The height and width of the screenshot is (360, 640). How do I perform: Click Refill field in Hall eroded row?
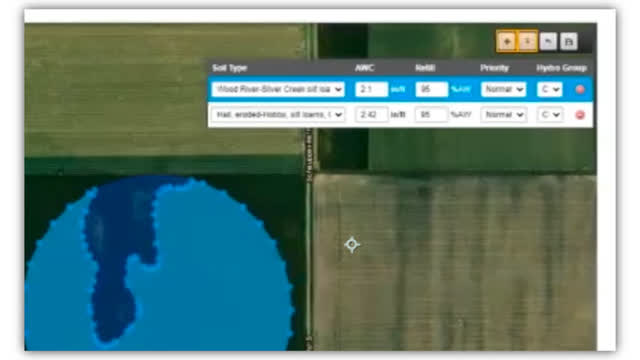pos(431,115)
